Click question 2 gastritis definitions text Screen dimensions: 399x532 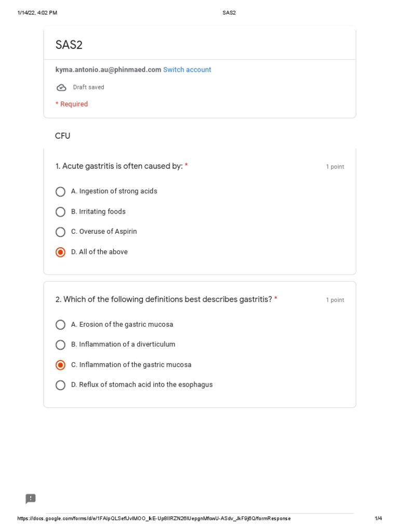click(164, 299)
